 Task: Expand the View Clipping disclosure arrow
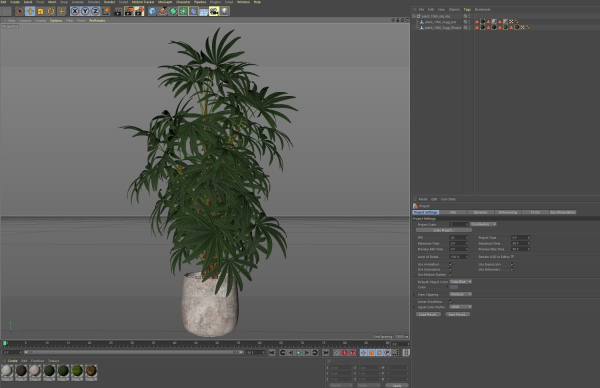pos(414,295)
